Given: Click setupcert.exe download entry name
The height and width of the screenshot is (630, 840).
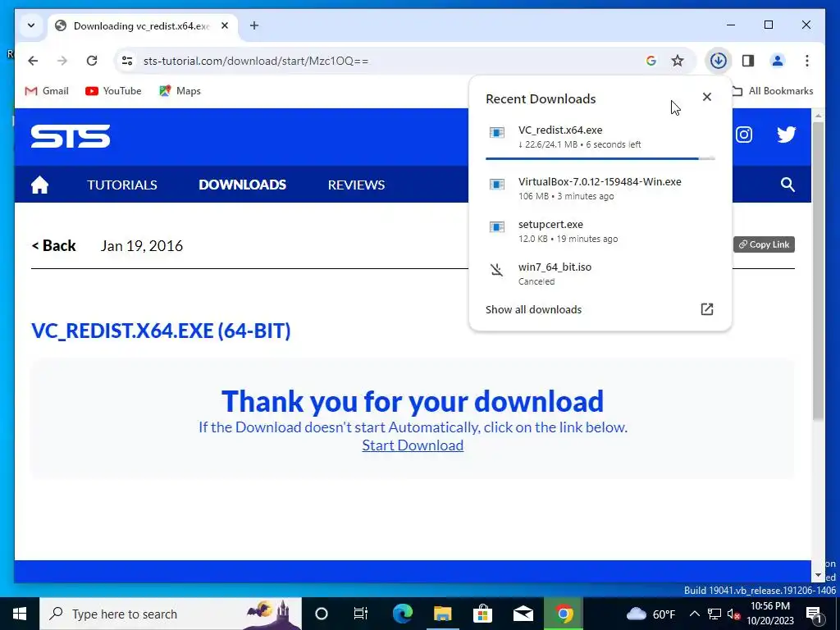Looking at the screenshot, I should click(x=550, y=225).
